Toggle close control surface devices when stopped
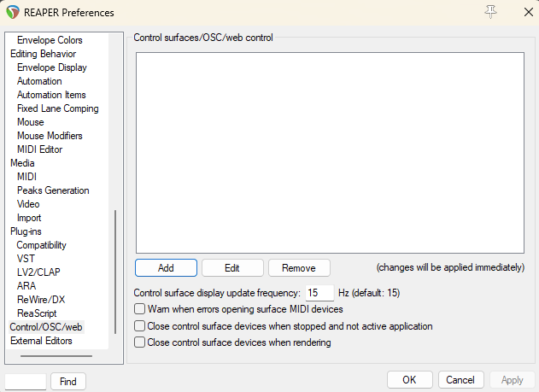 point(139,325)
